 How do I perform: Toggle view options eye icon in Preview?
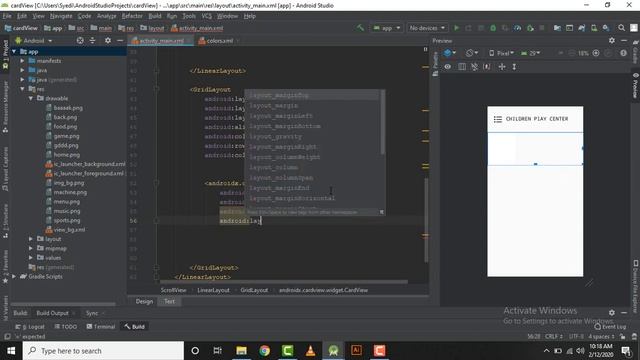click(448, 67)
